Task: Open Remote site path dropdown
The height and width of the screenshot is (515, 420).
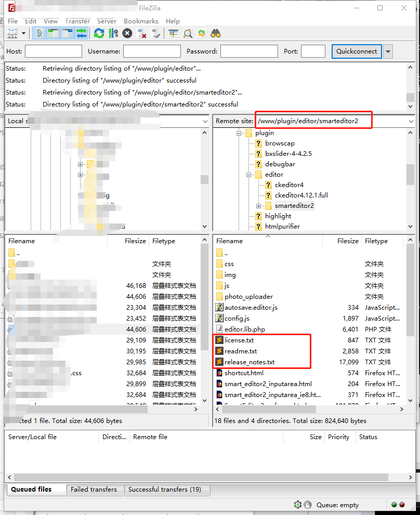Action: coord(411,121)
